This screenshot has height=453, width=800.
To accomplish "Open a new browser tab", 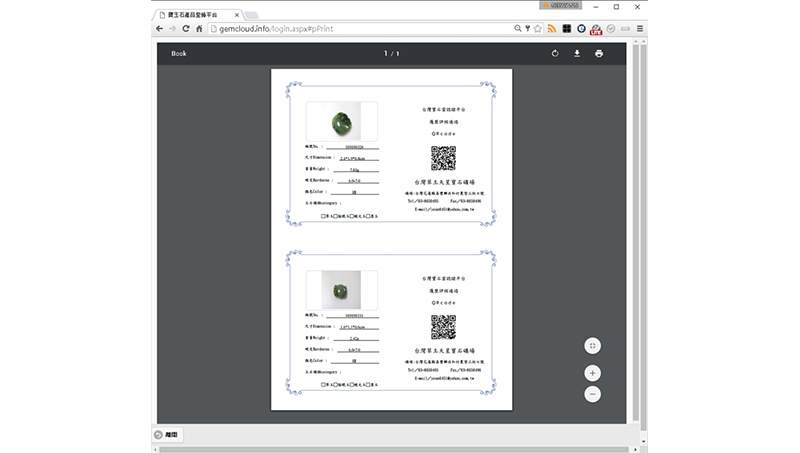I will pyautogui.click(x=252, y=15).
